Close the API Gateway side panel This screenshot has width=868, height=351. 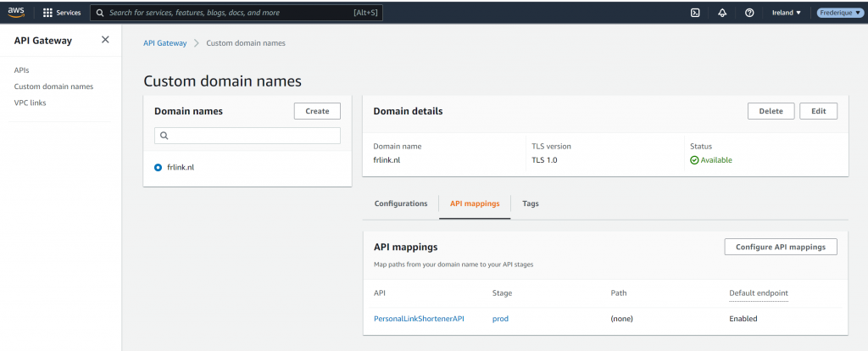point(105,40)
